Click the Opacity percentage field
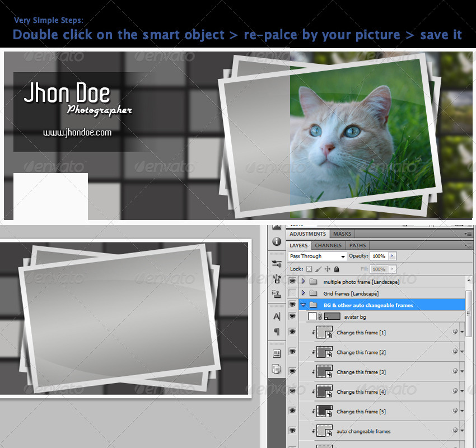 (x=379, y=256)
